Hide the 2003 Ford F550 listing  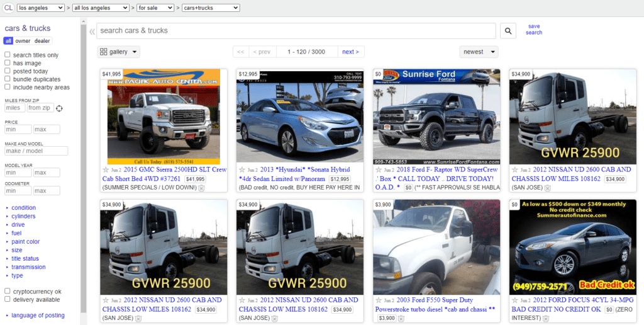point(401,319)
